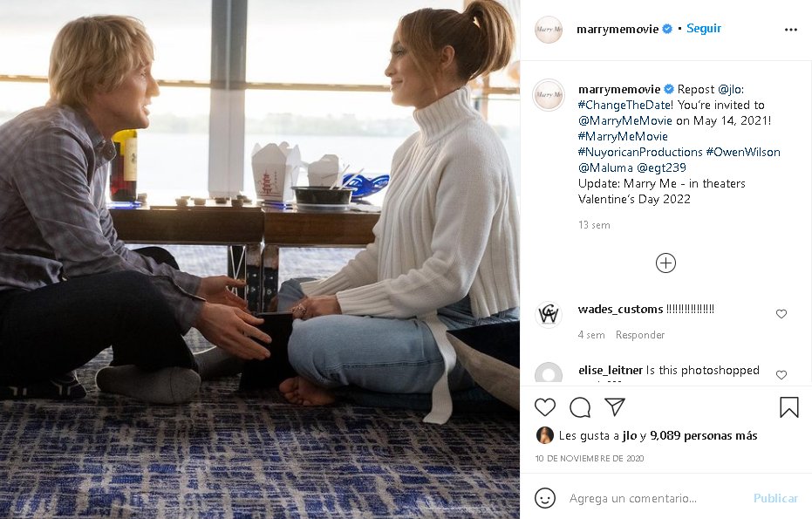Reply to wades_customs with Responder

pyautogui.click(x=640, y=335)
